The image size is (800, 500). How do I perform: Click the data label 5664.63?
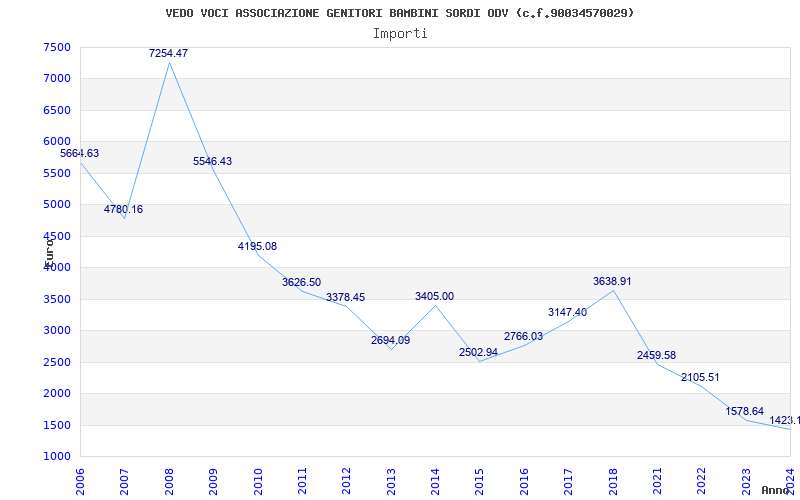(x=80, y=154)
